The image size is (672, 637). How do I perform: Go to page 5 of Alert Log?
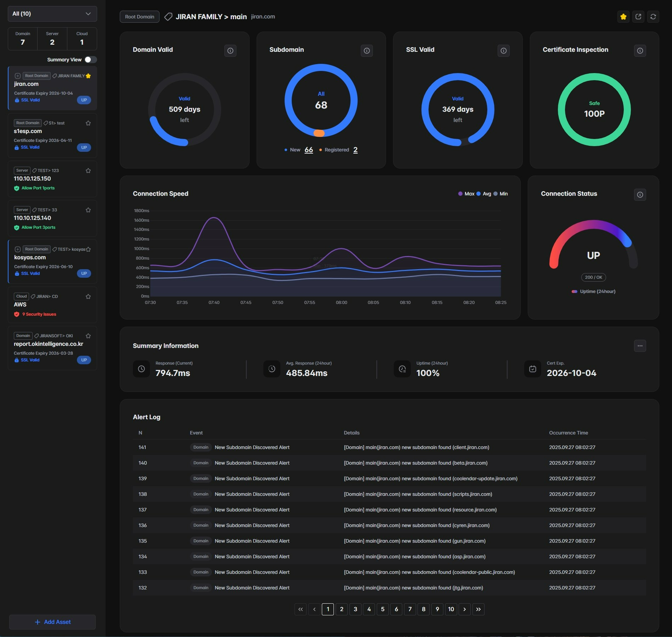coord(382,609)
